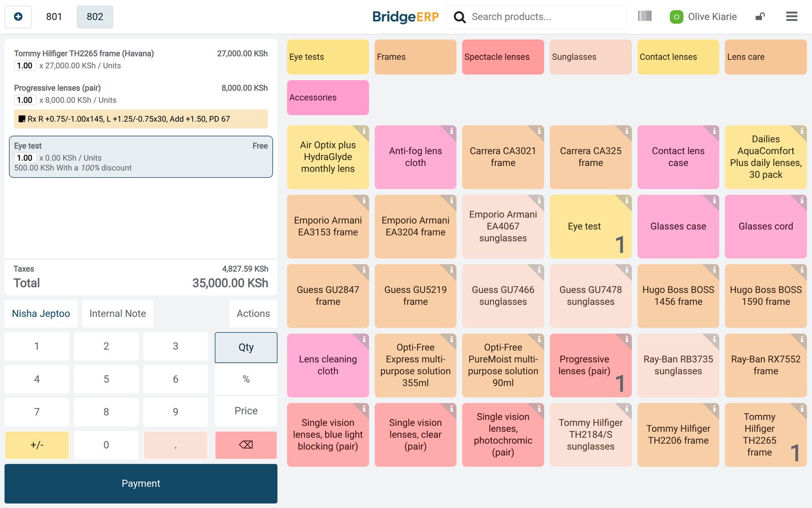Add a new order with plus icon

[x=18, y=17]
